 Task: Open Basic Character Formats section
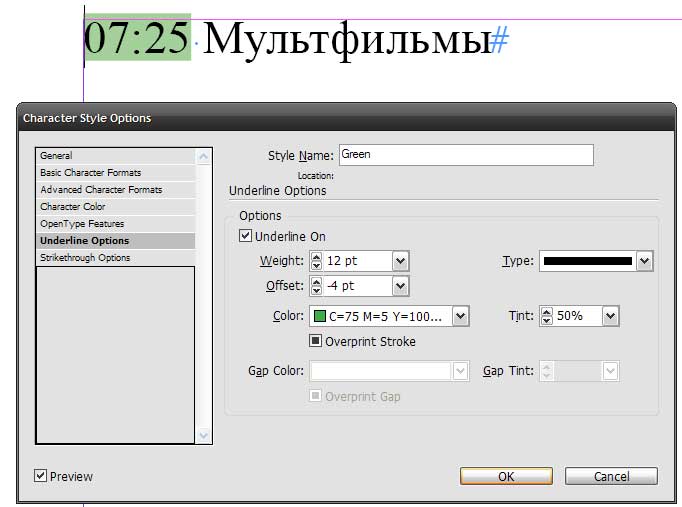[x=116, y=173]
